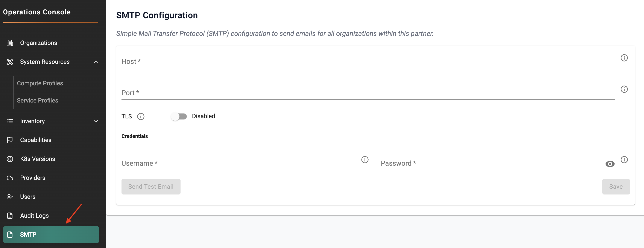644x248 pixels.
Task: Click the K8s Versions globe icon
Action: coord(10,159)
